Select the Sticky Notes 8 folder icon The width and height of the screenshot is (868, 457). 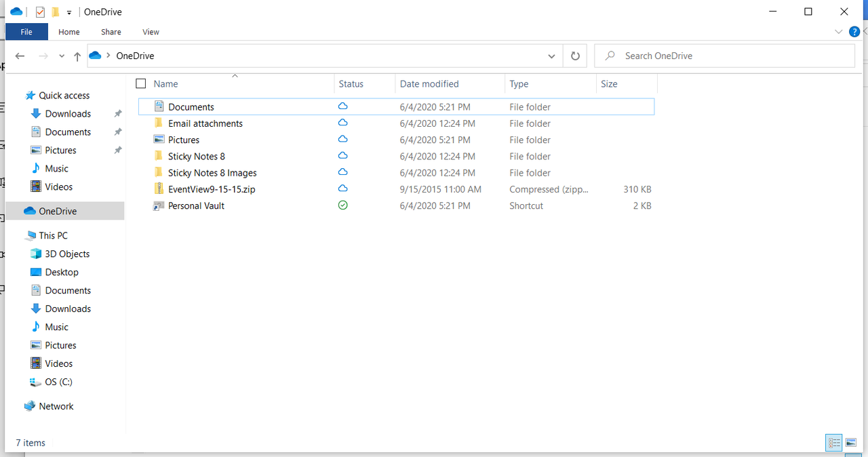click(x=159, y=156)
